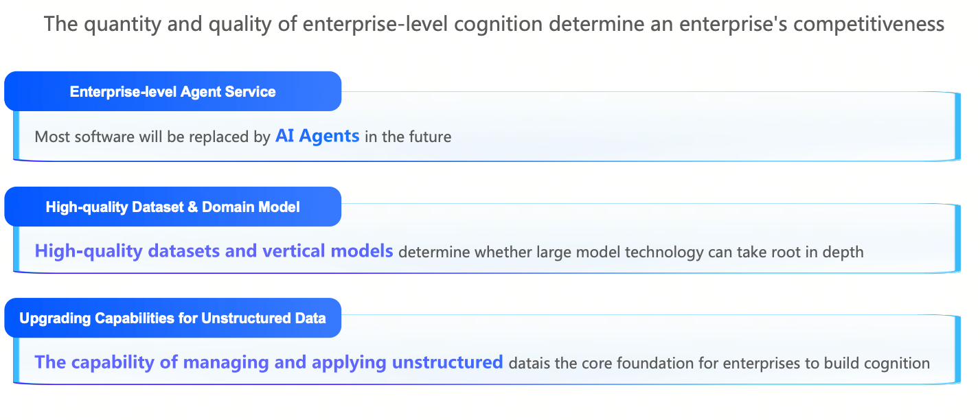This screenshot has width=980, height=420.
Task: Click Upgrading Capabilities for Unstructured Data header
Action: (x=173, y=318)
